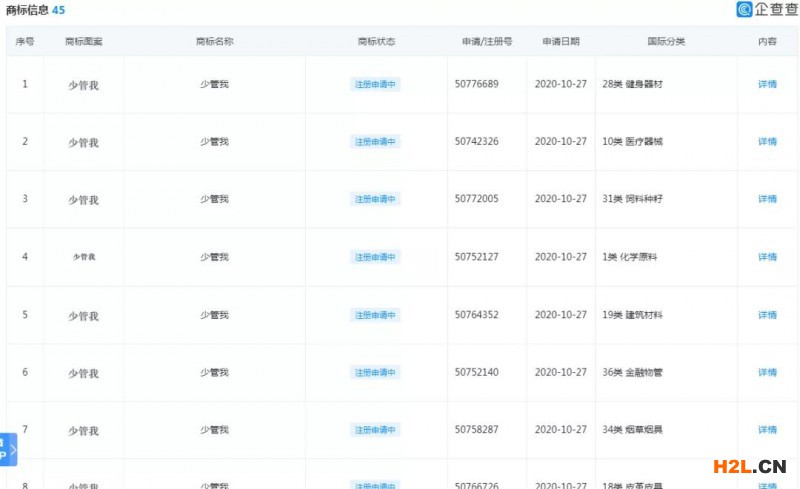800x489 pixels.
Task: Click trademark name 少管我 in row 7
Action: click(x=214, y=430)
